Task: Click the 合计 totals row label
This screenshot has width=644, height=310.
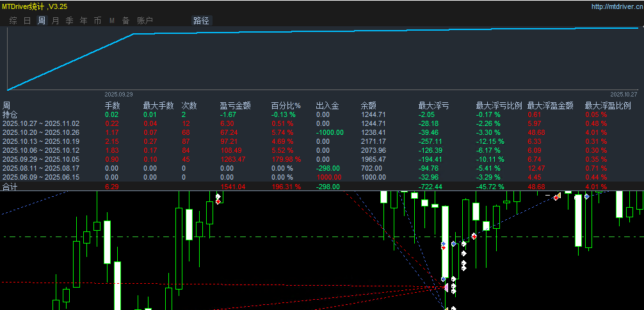Action: point(10,187)
